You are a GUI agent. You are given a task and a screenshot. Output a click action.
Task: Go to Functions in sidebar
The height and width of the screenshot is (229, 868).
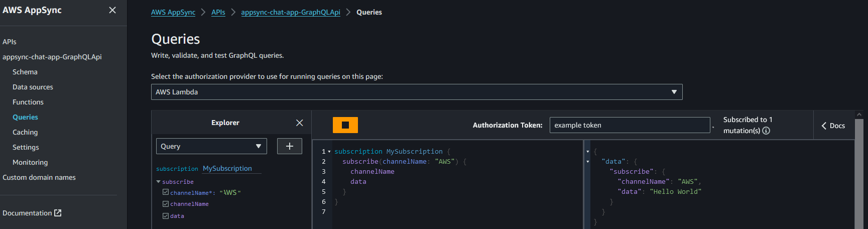coord(28,102)
